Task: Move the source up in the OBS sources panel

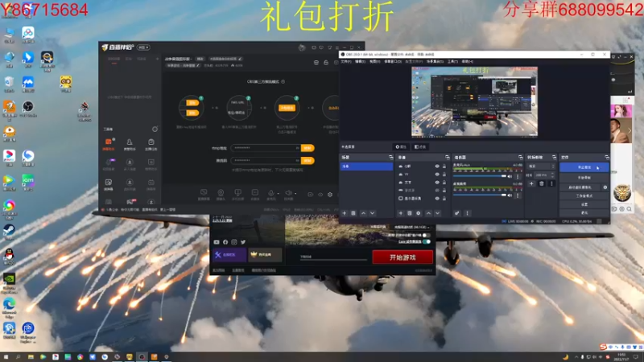Action: click(428, 213)
